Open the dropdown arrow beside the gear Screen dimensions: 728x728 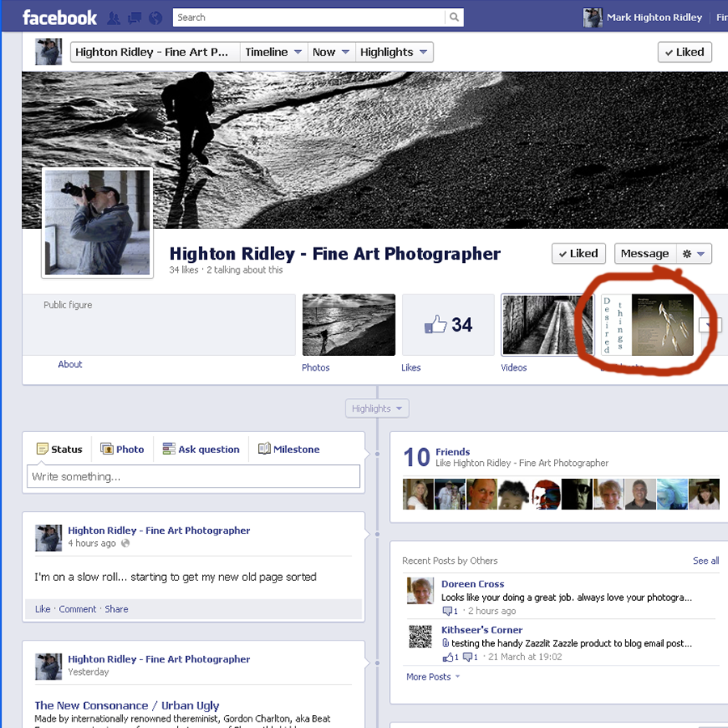pos(701,253)
